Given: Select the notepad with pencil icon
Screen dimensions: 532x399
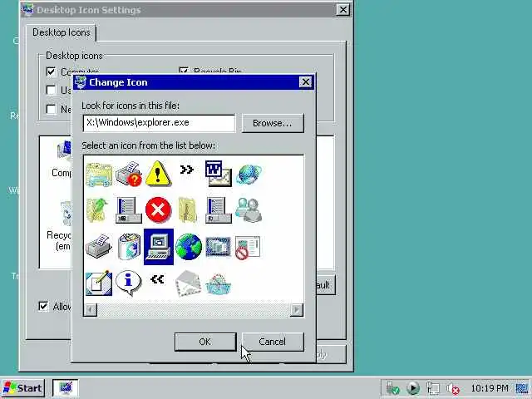Looking at the screenshot, I should click(99, 283).
